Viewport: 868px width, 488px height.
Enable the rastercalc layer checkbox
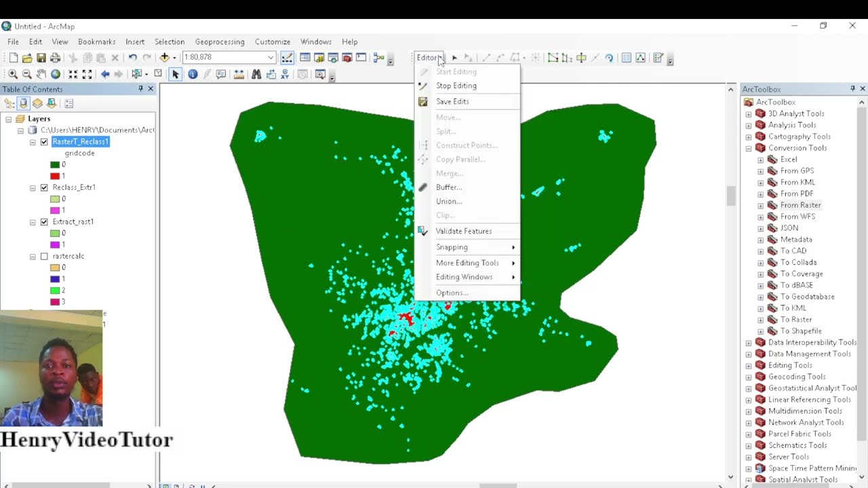click(x=44, y=256)
